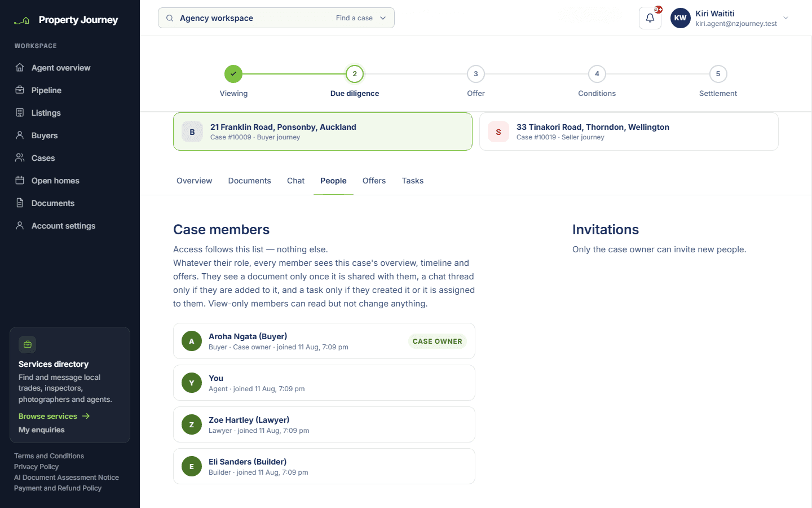
Task: Click the Listings icon in sidebar
Action: [20, 113]
